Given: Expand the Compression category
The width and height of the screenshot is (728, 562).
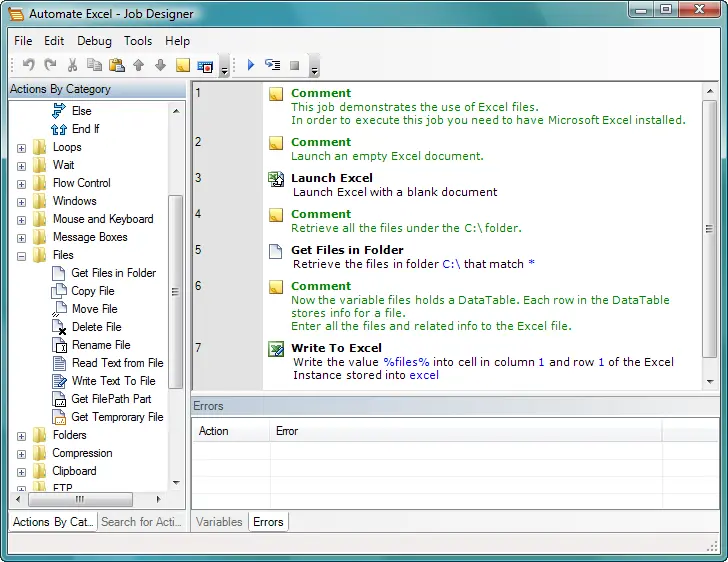Looking at the screenshot, I should [x=21, y=454].
